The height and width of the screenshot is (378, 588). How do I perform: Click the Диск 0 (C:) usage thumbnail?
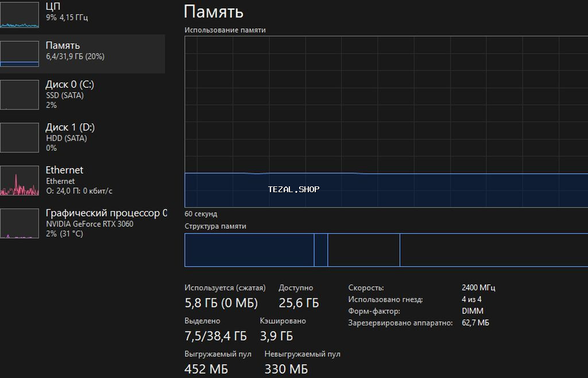pos(20,95)
